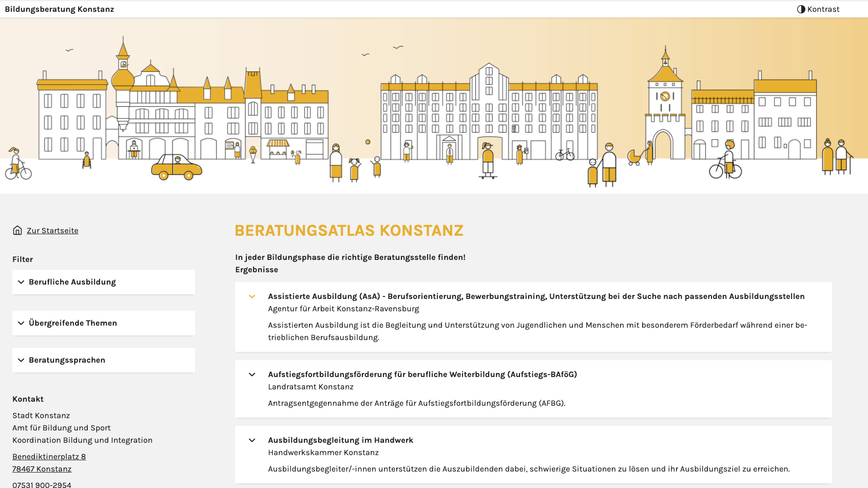Expand the Ausbildungsbegleitung im Handwerk chevron
Viewport: 868px width, 488px height.
point(252,440)
